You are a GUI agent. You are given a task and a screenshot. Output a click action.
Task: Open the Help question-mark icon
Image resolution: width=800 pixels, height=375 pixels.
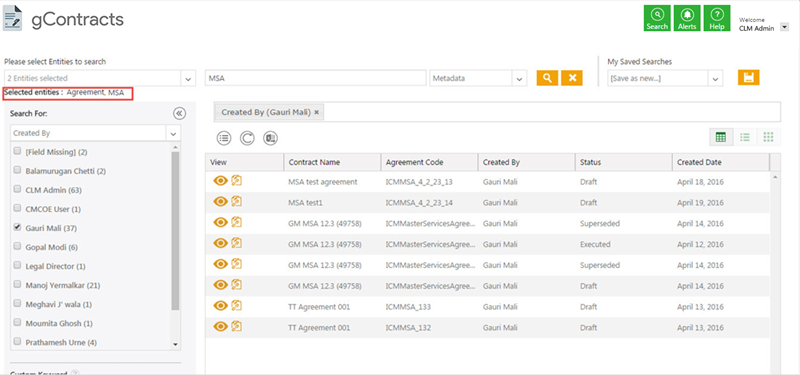coord(717,18)
